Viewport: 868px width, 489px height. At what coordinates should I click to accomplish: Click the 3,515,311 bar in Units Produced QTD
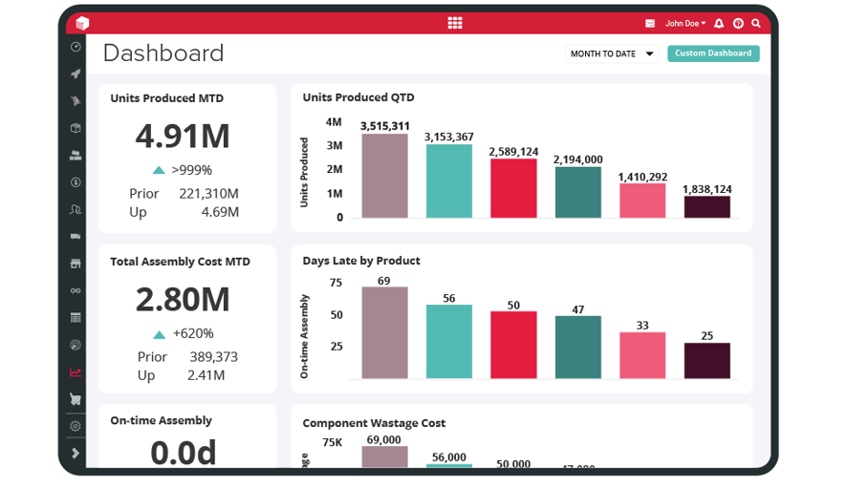(384, 176)
